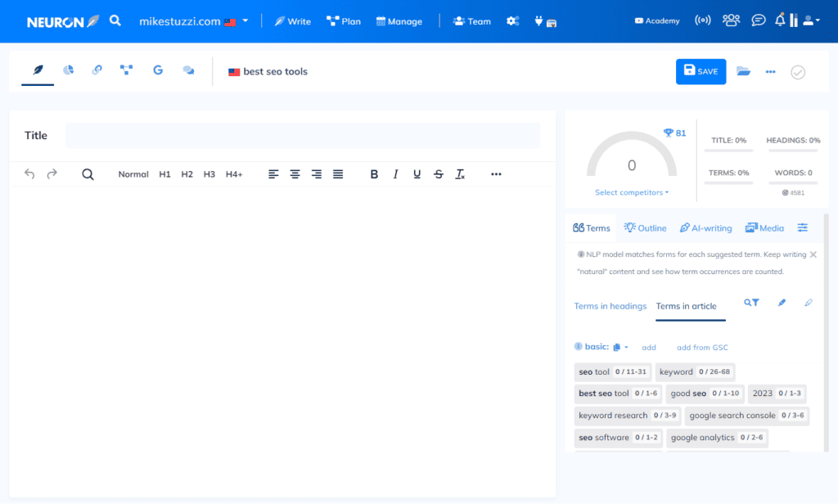The width and height of the screenshot is (838, 504).
Task: Select the pie chart analysis icon
Action: [67, 70]
